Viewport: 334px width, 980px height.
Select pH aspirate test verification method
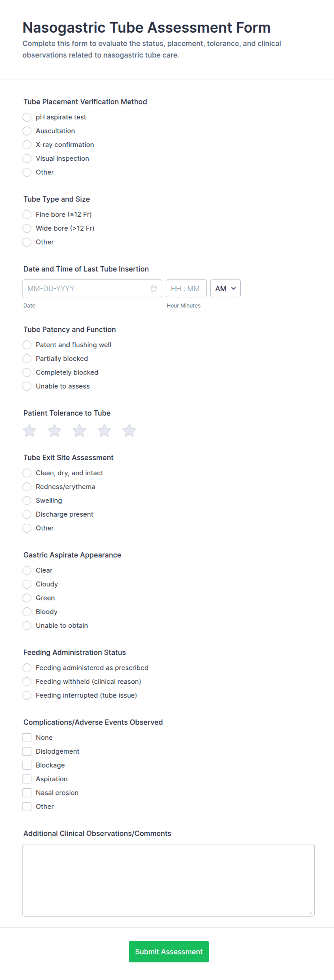[27, 117]
